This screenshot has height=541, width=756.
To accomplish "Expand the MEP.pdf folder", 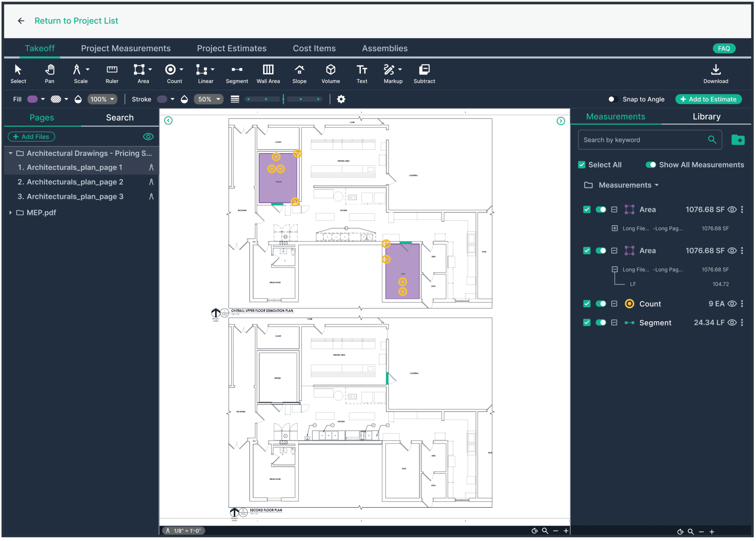I will pos(10,212).
